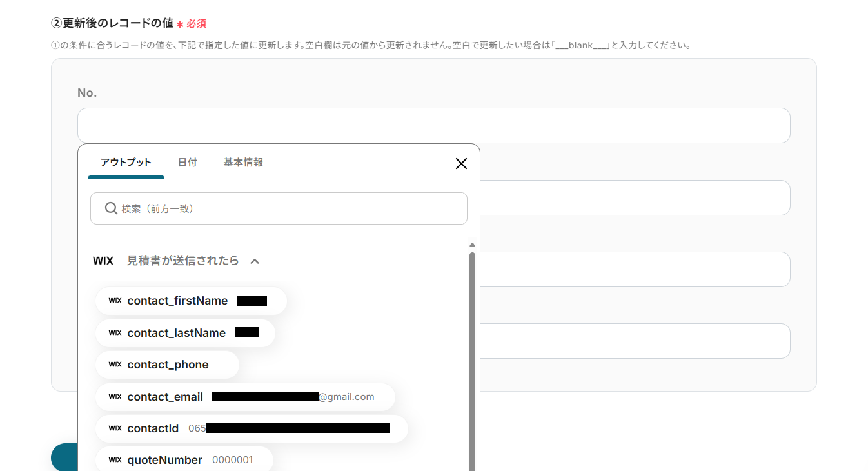The height and width of the screenshot is (471, 868).
Task: Insert the contact_email output chip
Action: [245, 397]
